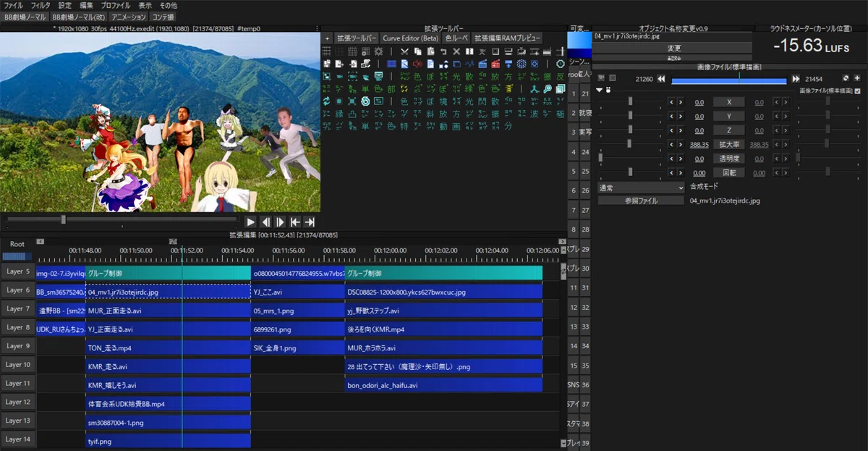This screenshot has height=451, width=868.
Task: Open the プロファイル menu
Action: [x=116, y=5]
